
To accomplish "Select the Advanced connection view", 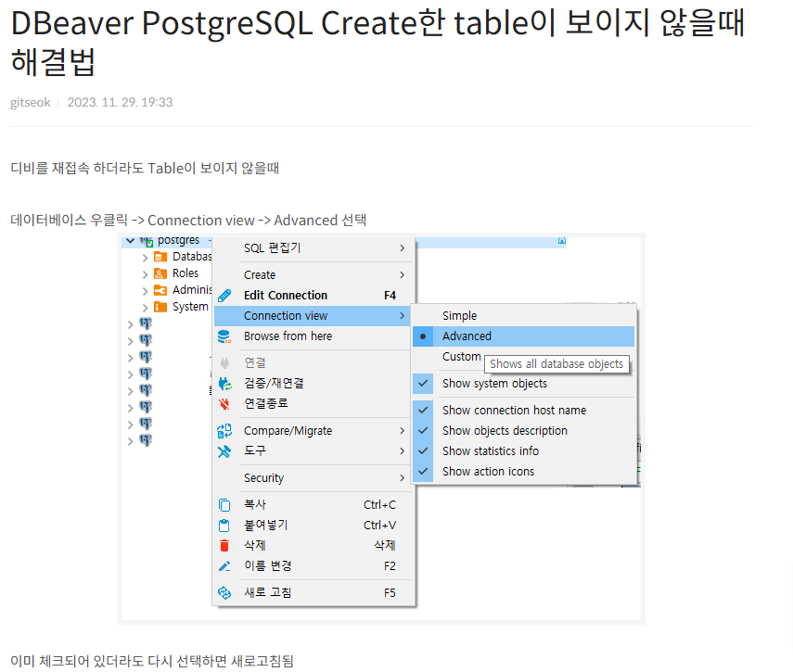I will tap(524, 336).
